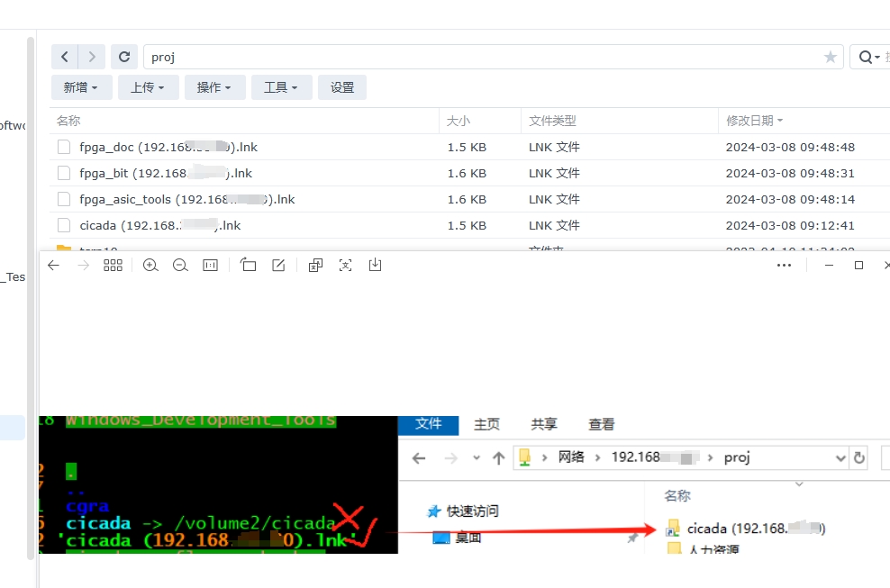Go back using File Station back arrow
The width and height of the screenshot is (890, 588).
tap(65, 57)
